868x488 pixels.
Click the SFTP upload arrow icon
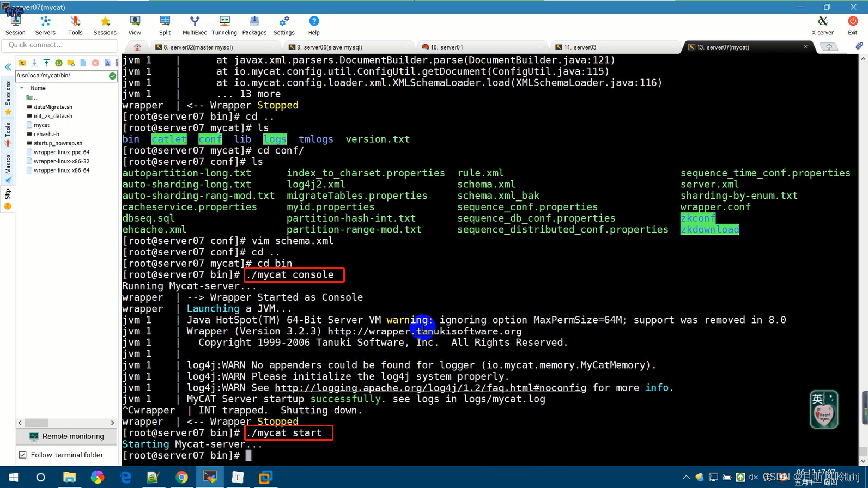[46, 63]
